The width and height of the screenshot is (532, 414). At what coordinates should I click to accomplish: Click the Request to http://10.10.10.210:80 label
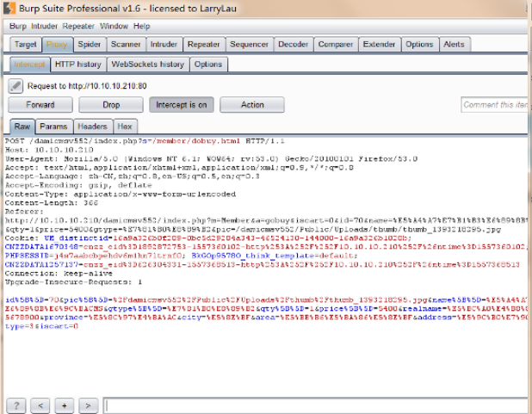click(x=87, y=86)
